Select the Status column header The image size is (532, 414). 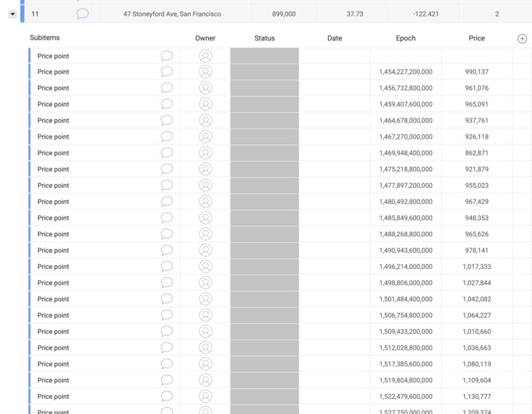tap(265, 38)
